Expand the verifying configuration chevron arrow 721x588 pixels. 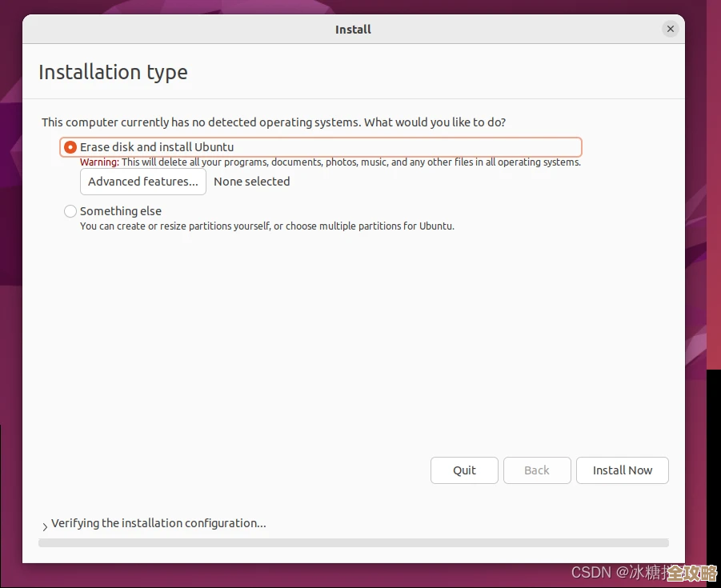coord(45,526)
